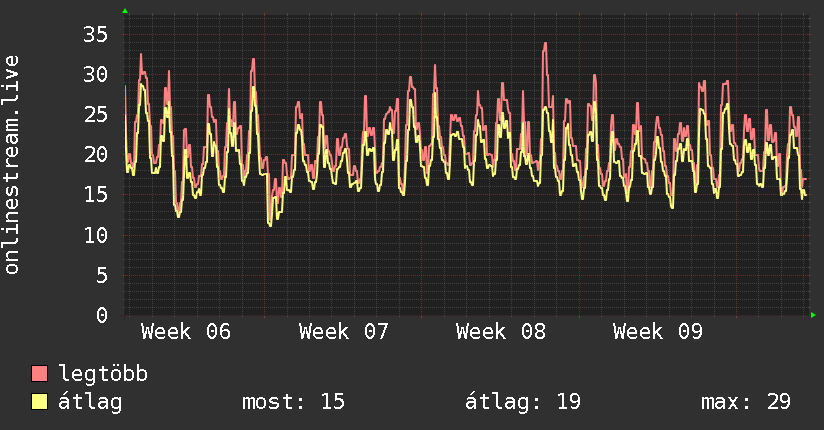Select the Week 08 axis label
Image resolution: width=824 pixels, height=430 pixels.
click(500, 332)
